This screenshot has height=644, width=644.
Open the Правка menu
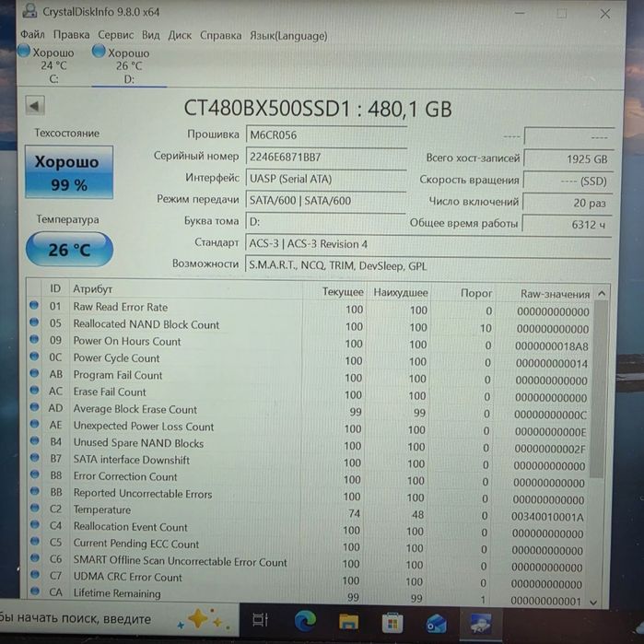pos(72,35)
